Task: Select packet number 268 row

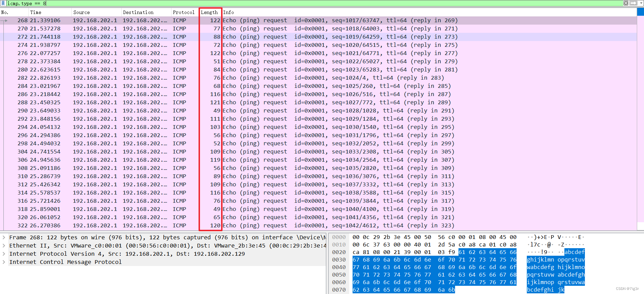Action: click(318, 21)
